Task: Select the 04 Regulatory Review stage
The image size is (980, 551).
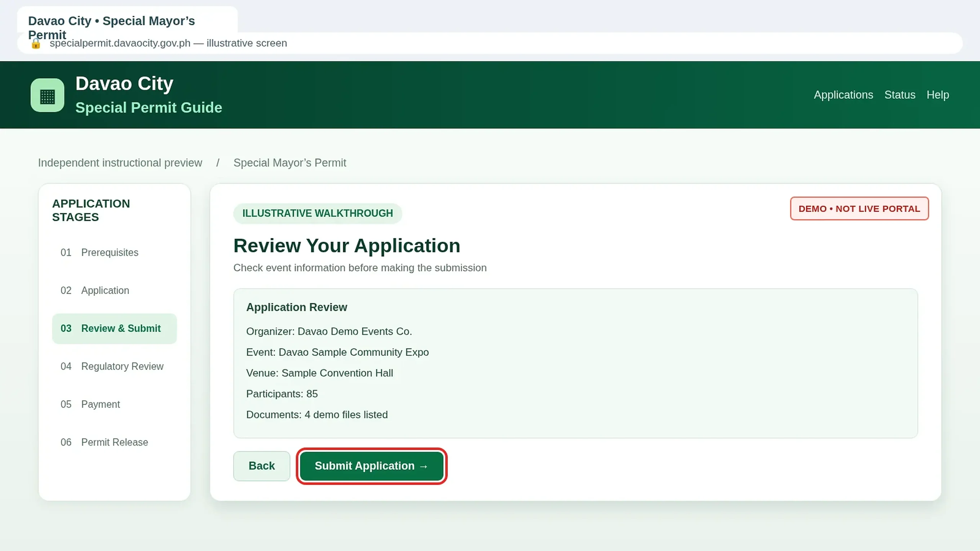Action: point(114,367)
